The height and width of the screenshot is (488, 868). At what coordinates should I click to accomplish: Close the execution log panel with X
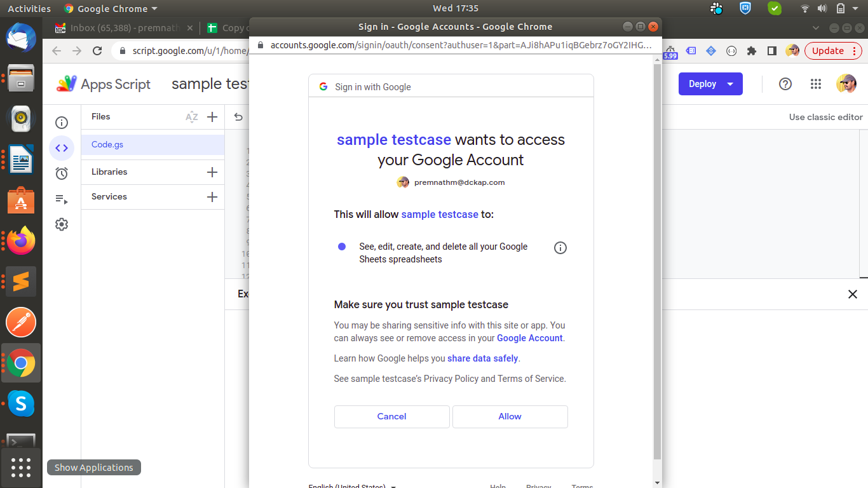pos(853,294)
